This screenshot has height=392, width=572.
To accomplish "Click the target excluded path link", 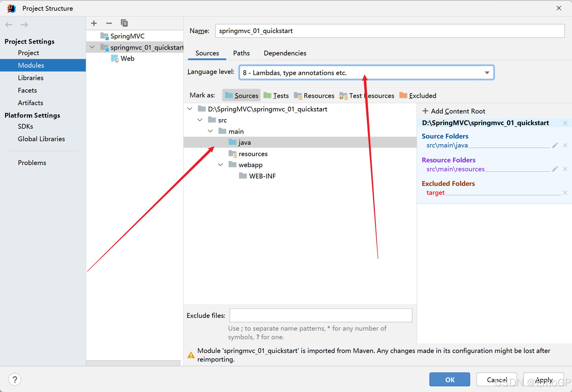I will (x=435, y=193).
